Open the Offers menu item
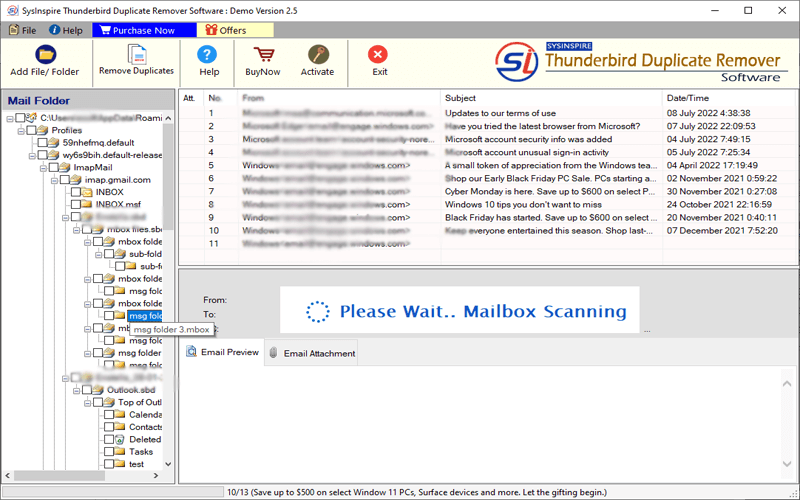The image size is (800, 500). coord(235,30)
